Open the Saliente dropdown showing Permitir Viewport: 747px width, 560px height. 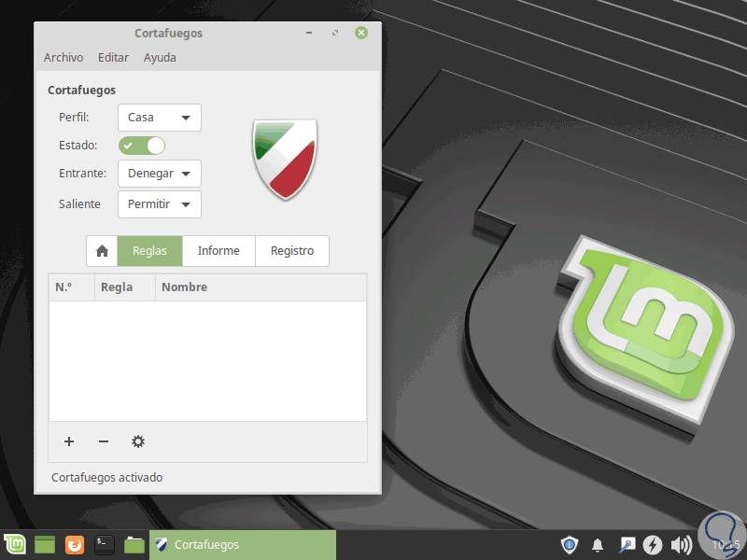[x=160, y=204]
